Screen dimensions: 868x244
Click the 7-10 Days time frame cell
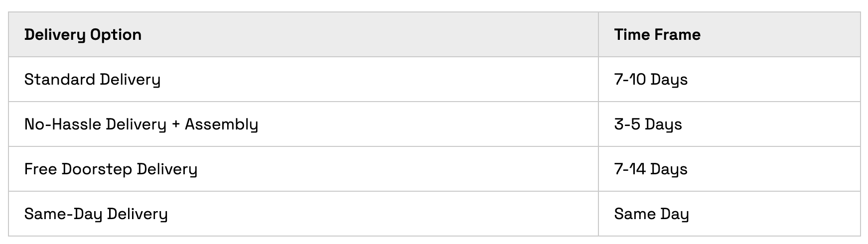click(651, 80)
